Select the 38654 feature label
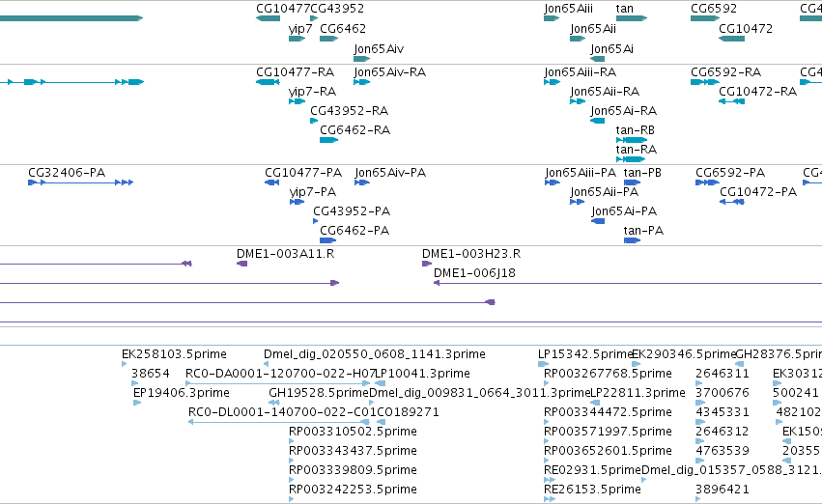Viewport: 822px width, 504px height. click(x=151, y=374)
